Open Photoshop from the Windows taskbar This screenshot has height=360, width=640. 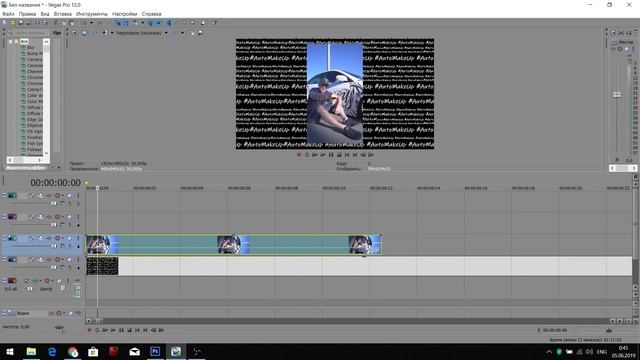click(x=155, y=351)
